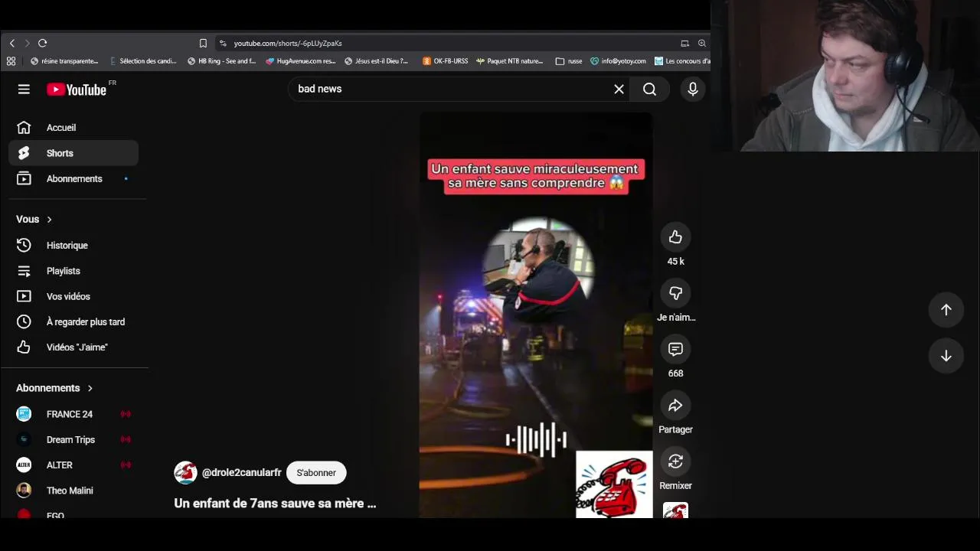Open the 'info@yotoy.com' bookmark
980x551 pixels.
click(x=618, y=61)
